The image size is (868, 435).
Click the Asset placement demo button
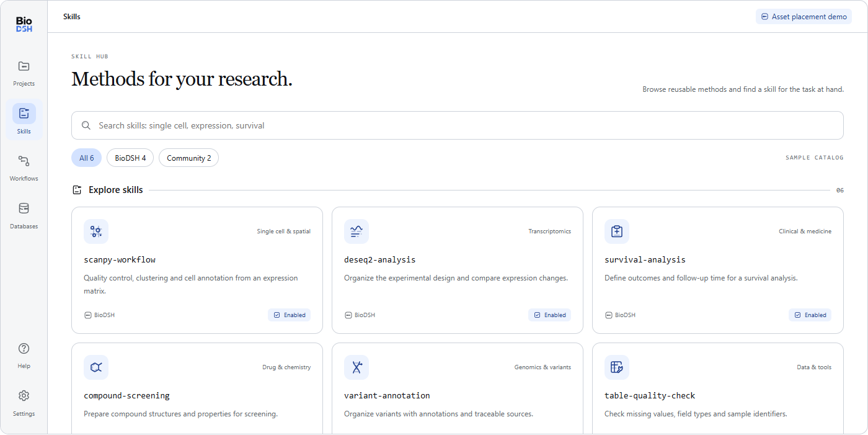click(804, 17)
